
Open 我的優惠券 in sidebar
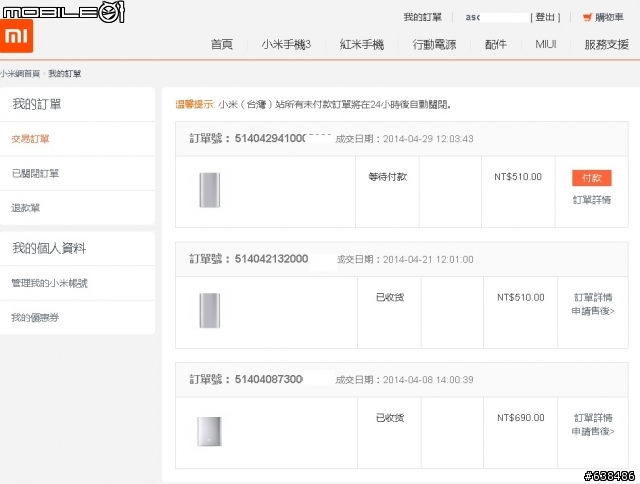35,317
